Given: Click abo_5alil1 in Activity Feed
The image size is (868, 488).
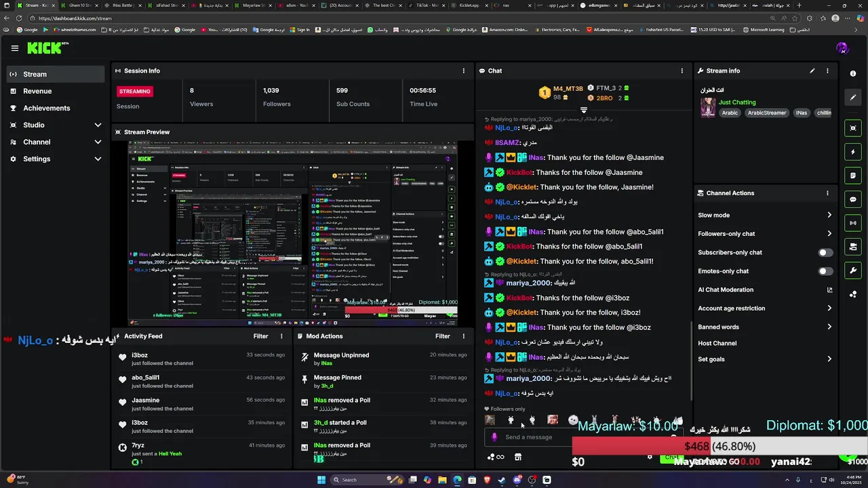Looking at the screenshot, I should click(146, 378).
